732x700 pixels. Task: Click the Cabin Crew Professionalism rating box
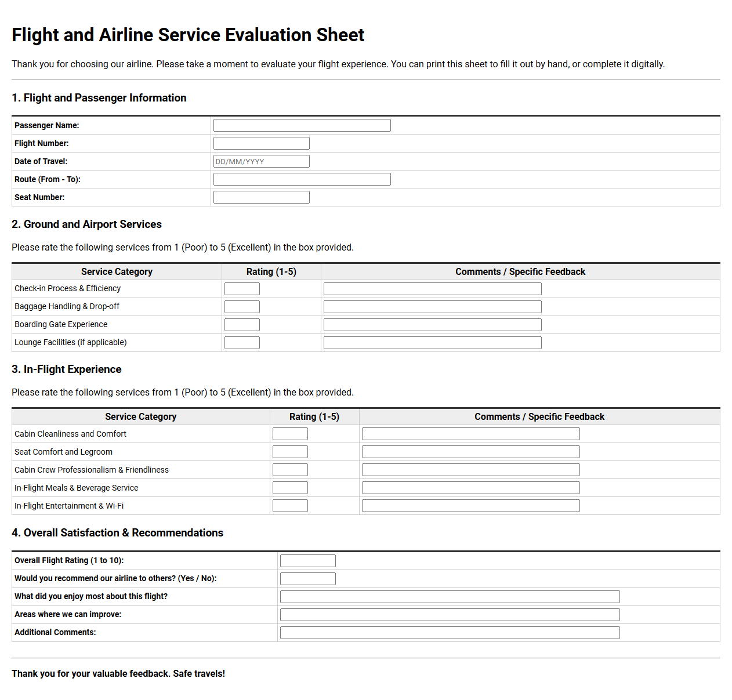(290, 470)
